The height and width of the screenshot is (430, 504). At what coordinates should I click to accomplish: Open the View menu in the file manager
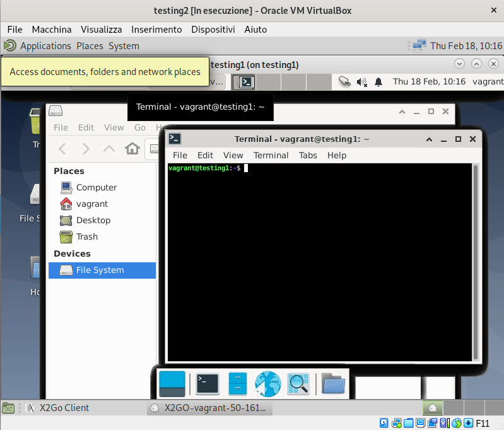pos(114,127)
